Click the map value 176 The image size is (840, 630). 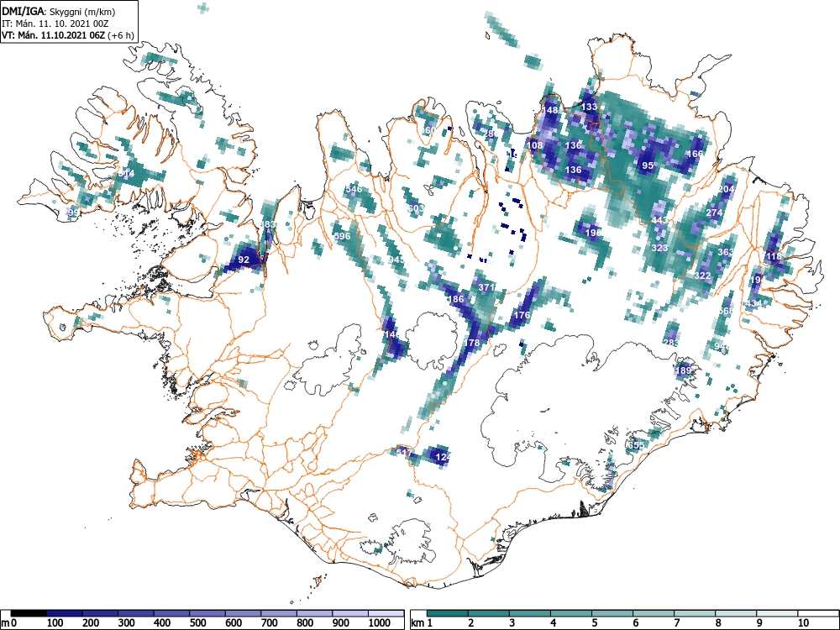coord(522,315)
